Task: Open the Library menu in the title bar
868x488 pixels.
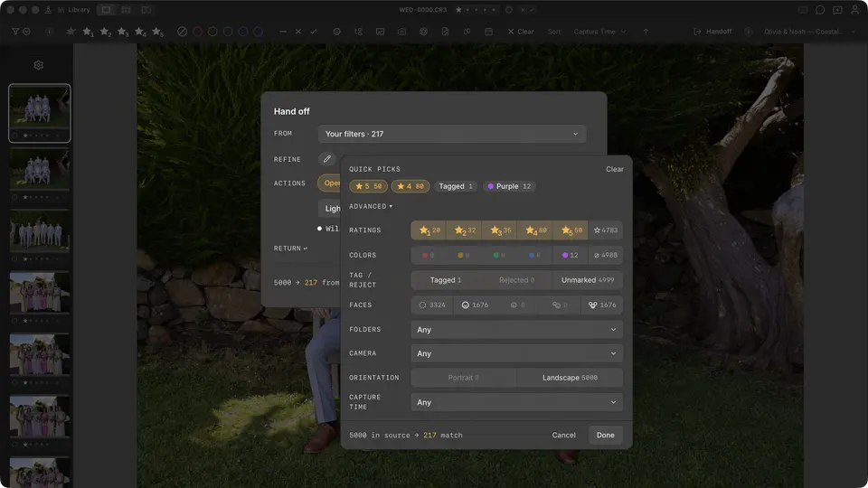Action: (73, 10)
